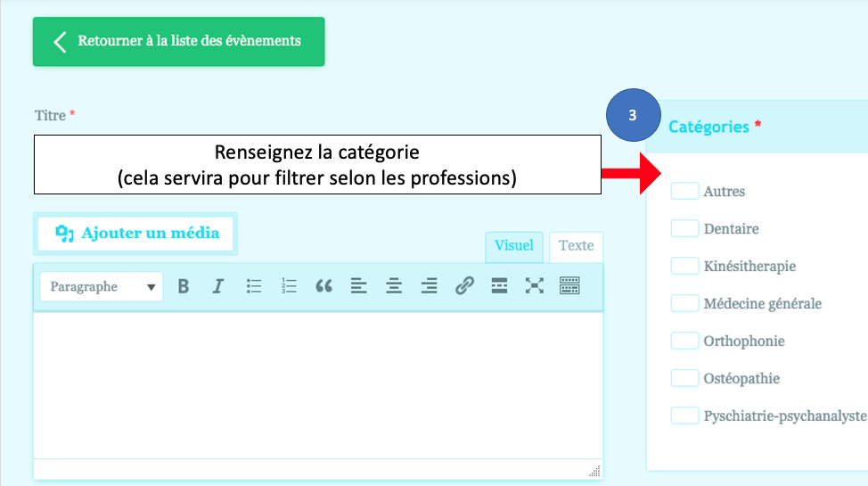Open the Paragraphe format dropdown
Image resolution: width=868 pixels, height=486 pixels.
(x=102, y=287)
